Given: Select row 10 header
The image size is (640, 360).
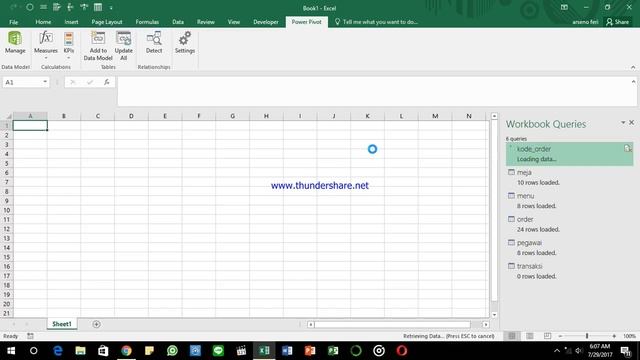Looking at the screenshot, I should pyautogui.click(x=7, y=210).
